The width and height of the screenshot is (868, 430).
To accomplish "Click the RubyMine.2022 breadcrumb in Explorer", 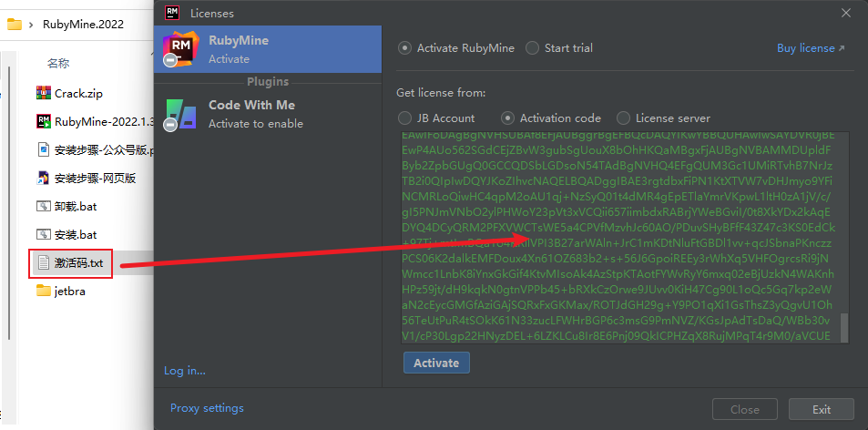I will [x=83, y=25].
